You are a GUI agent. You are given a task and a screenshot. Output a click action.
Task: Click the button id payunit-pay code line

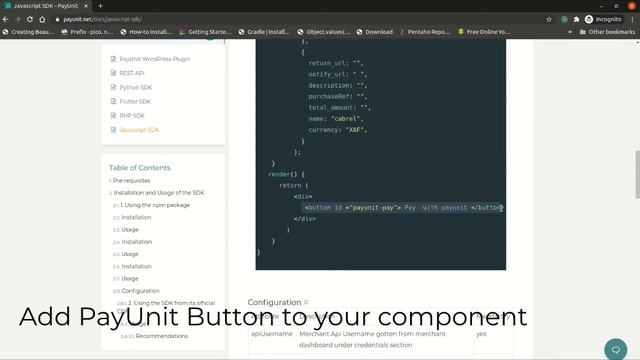coord(404,208)
